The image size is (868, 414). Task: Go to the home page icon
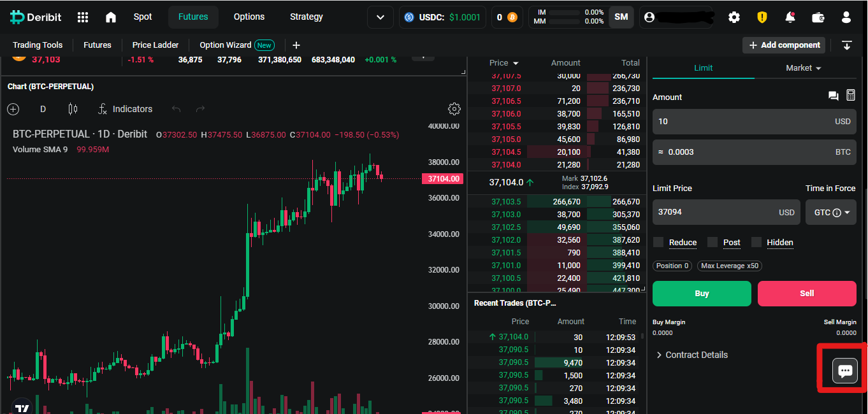click(x=111, y=17)
